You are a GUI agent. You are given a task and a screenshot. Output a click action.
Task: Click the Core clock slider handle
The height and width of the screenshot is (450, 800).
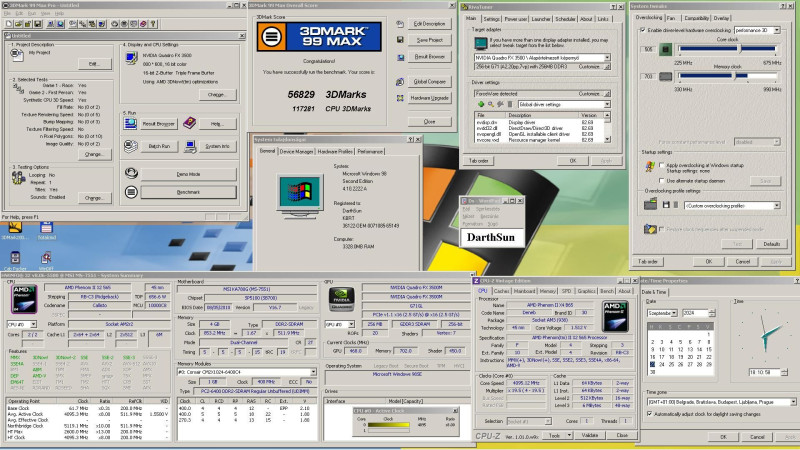pyautogui.click(x=739, y=48)
